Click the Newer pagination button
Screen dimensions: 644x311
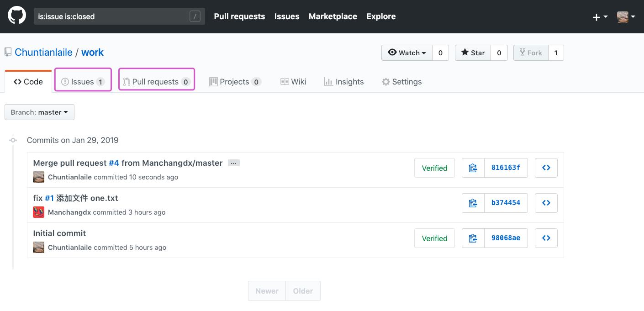(x=267, y=291)
